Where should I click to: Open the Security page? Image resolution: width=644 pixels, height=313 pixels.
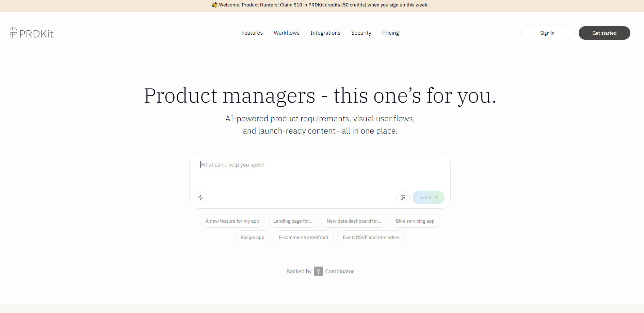tap(361, 33)
